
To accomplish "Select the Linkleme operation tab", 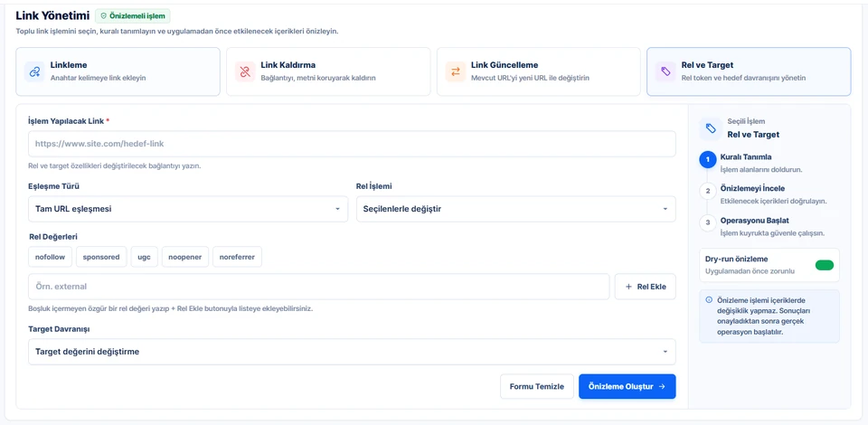I will point(118,72).
